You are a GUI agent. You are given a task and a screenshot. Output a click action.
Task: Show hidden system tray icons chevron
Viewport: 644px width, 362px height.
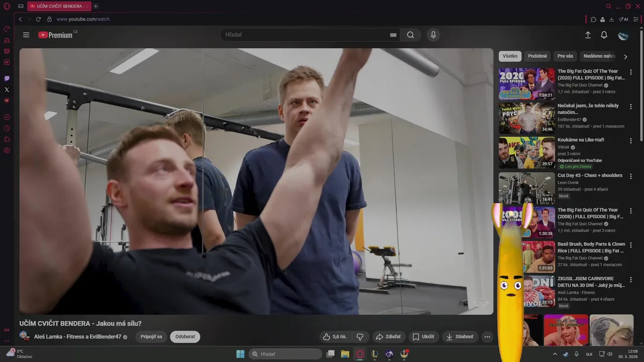tap(555, 354)
